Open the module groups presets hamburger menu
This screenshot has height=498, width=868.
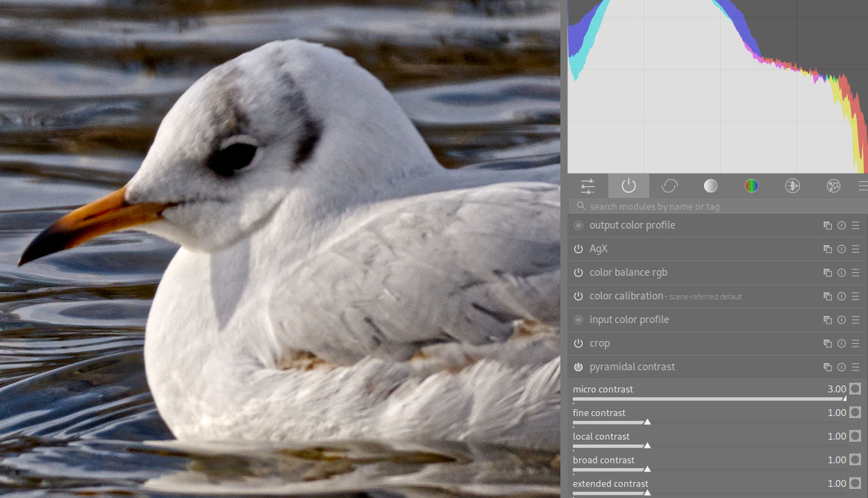click(x=862, y=186)
